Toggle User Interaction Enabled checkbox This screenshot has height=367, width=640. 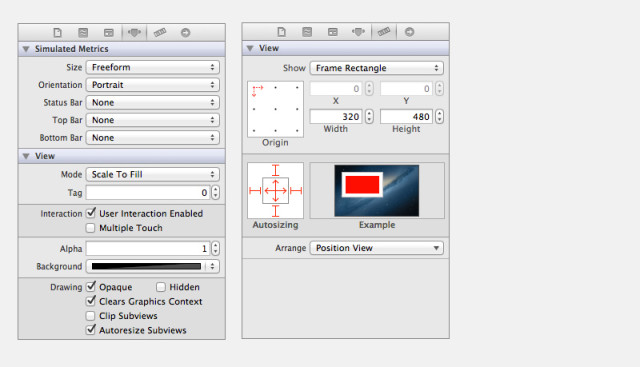point(91,213)
